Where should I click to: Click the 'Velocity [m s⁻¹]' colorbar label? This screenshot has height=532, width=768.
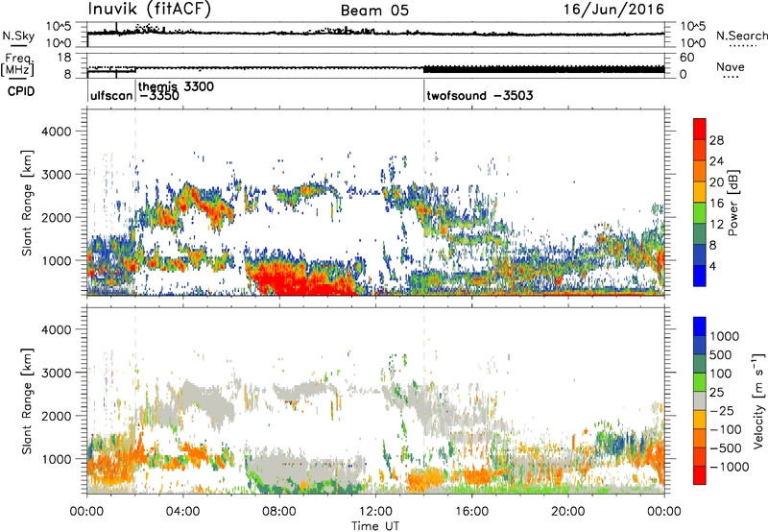758,400
